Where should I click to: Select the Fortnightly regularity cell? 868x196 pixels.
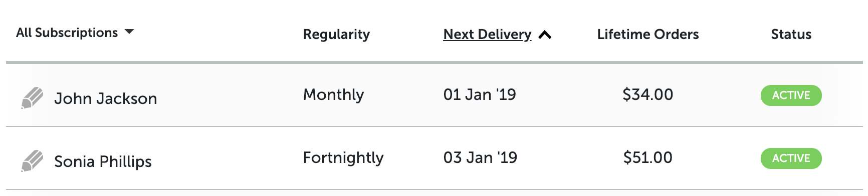[x=343, y=158]
